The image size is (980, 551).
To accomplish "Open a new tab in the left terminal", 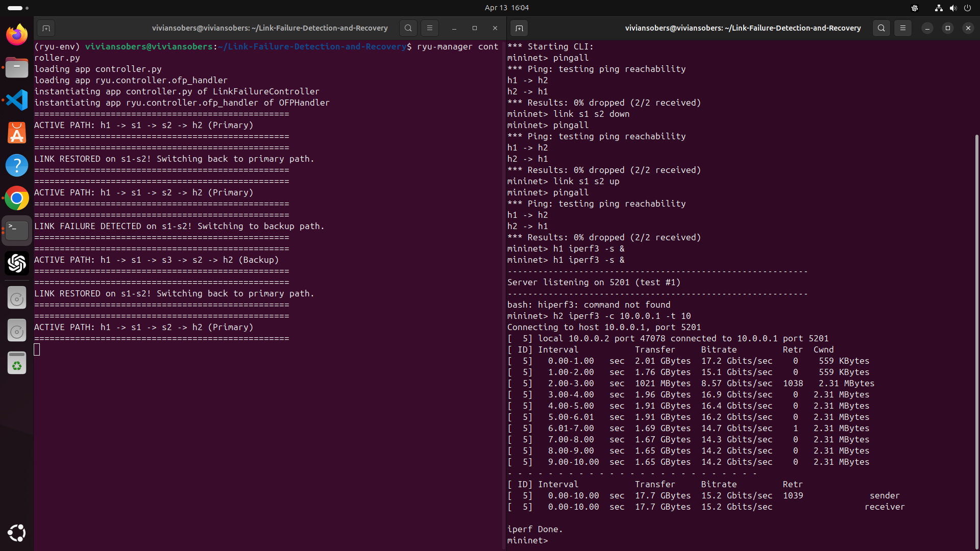I will [46, 29].
